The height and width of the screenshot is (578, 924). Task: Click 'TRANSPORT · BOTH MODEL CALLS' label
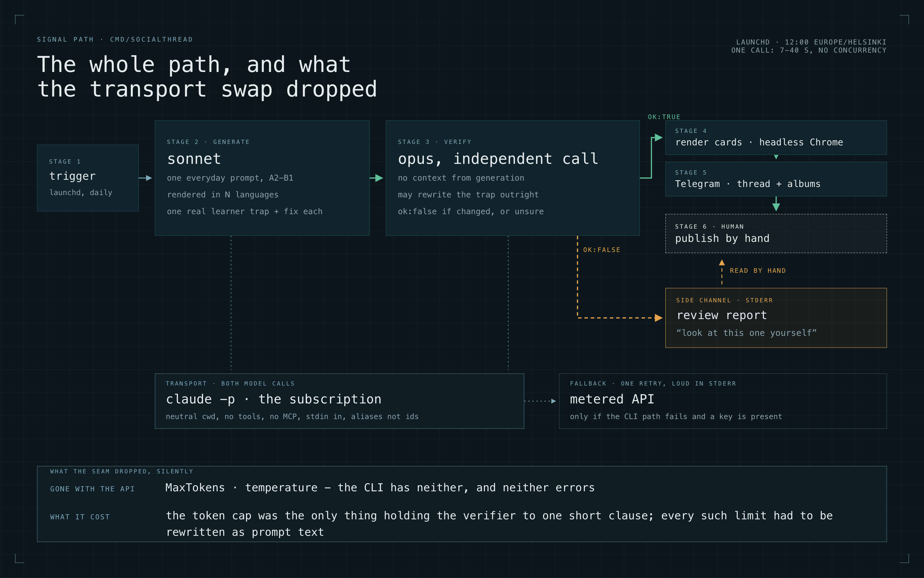[230, 384]
